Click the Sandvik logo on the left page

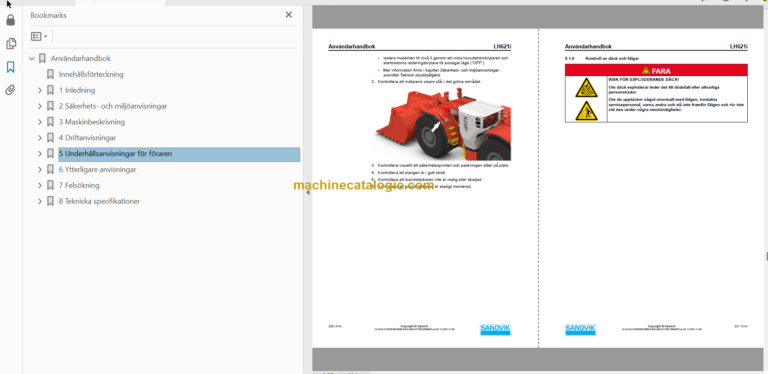pos(495,329)
